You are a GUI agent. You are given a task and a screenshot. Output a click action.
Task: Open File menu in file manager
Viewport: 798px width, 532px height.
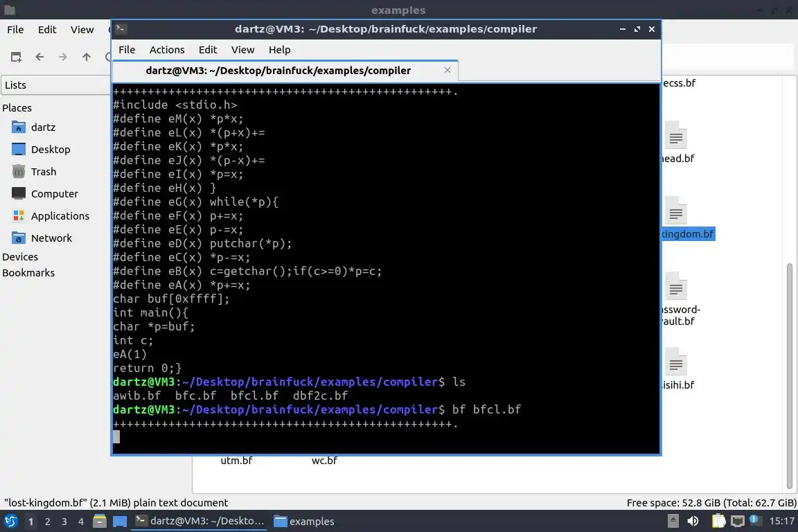point(15,30)
